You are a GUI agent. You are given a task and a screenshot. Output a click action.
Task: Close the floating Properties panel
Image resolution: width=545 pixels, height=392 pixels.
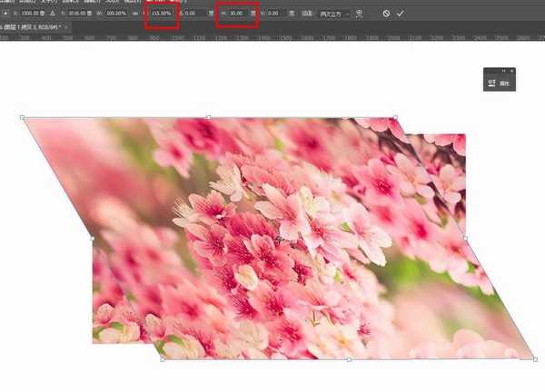(511, 70)
